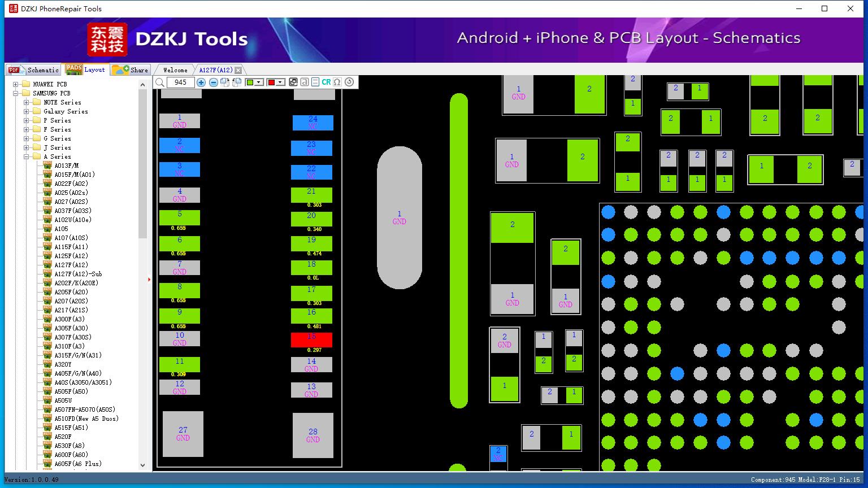Select the SAMSUNG PCB folder icon
This screenshot has width=868, height=488.
click(x=25, y=93)
